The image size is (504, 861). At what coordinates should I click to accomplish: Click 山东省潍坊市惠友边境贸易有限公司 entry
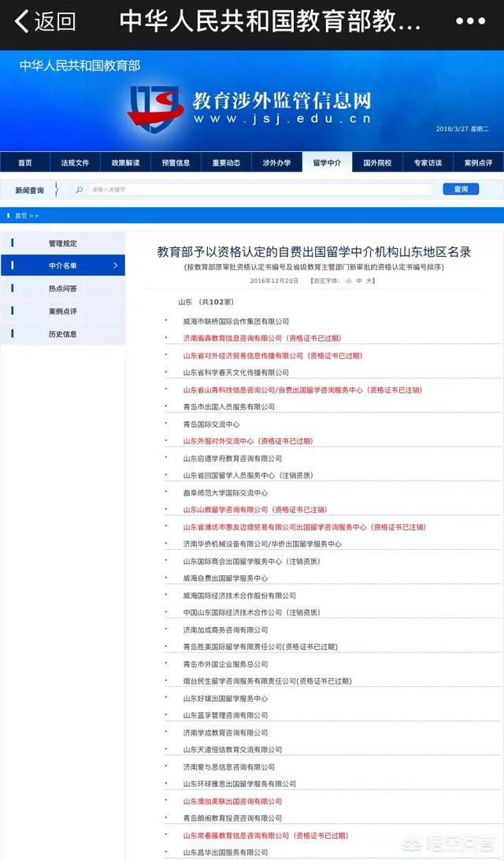point(305,527)
